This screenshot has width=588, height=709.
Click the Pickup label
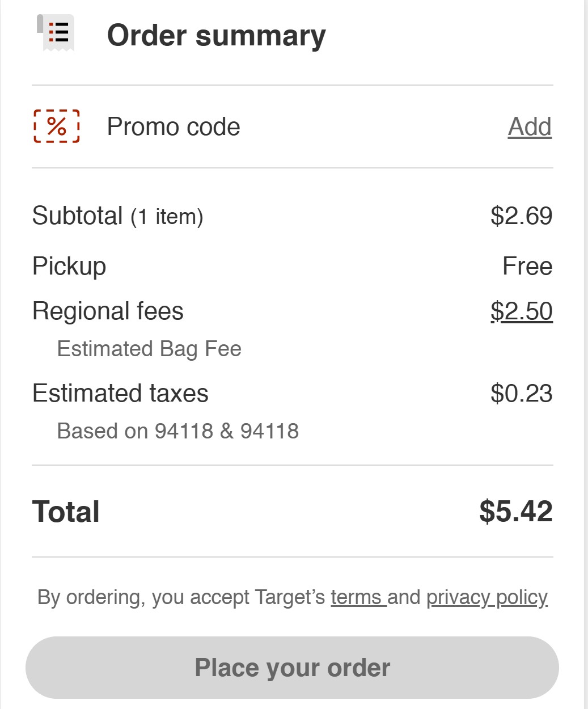(69, 266)
